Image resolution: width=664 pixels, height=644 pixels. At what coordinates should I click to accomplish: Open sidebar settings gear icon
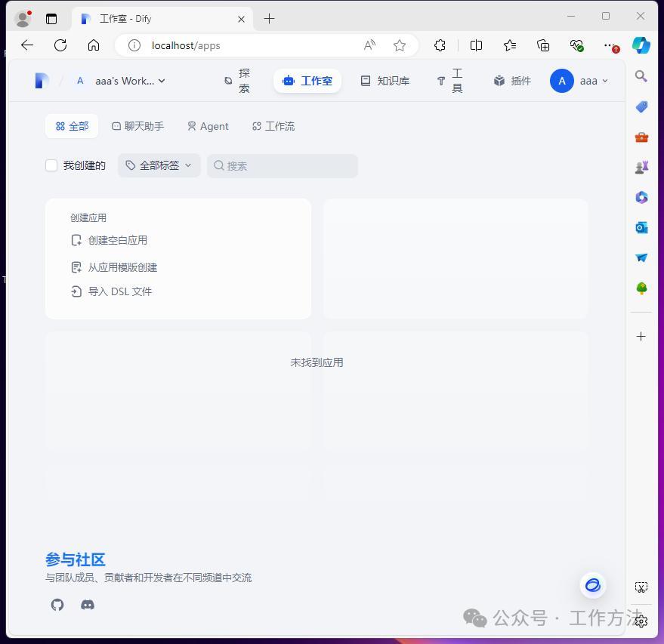pyautogui.click(x=641, y=621)
